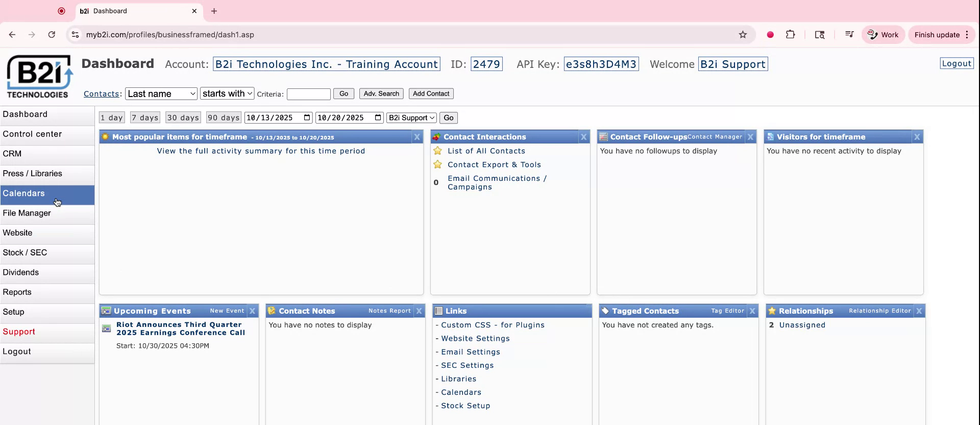Image resolution: width=980 pixels, height=425 pixels.
Task: Click the star icon beside Contact Export & Tools
Action: coord(437,164)
